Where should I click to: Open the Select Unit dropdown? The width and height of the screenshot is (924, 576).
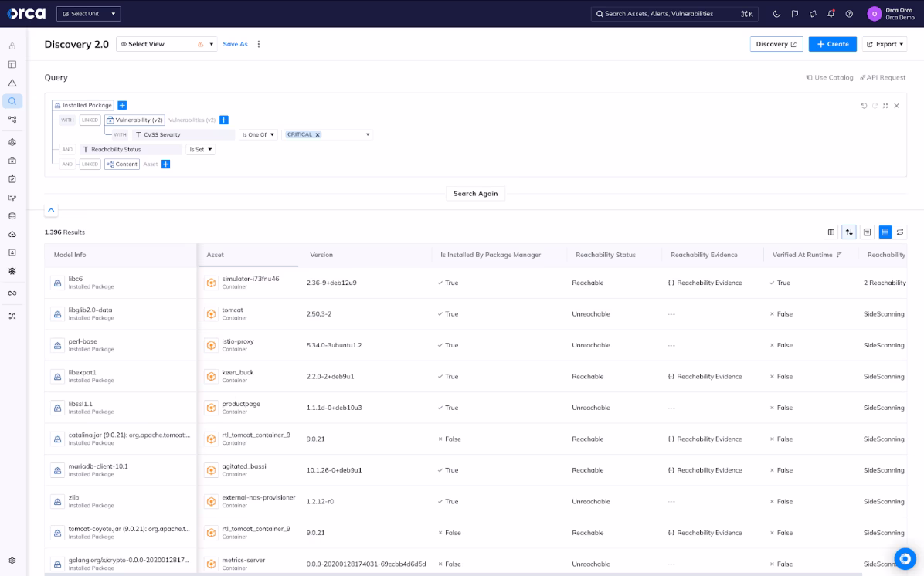(89, 14)
